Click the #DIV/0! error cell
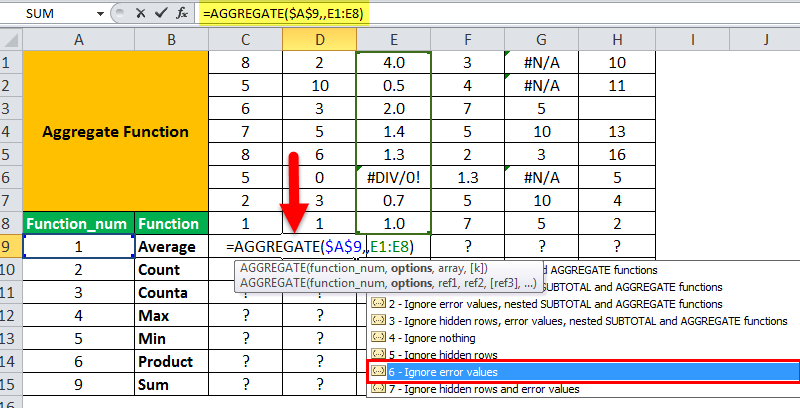The height and width of the screenshot is (408, 800). tap(393, 177)
